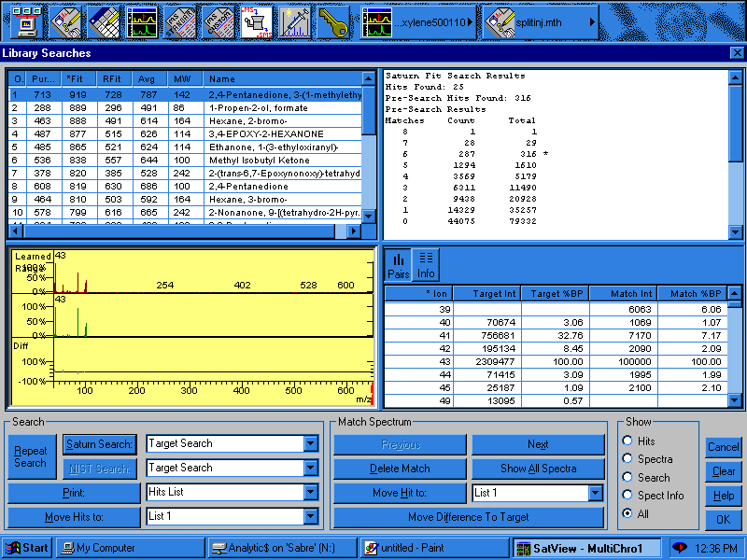This screenshot has height=560, width=747.
Task: Open the system control computer network icon
Action: click(27, 22)
